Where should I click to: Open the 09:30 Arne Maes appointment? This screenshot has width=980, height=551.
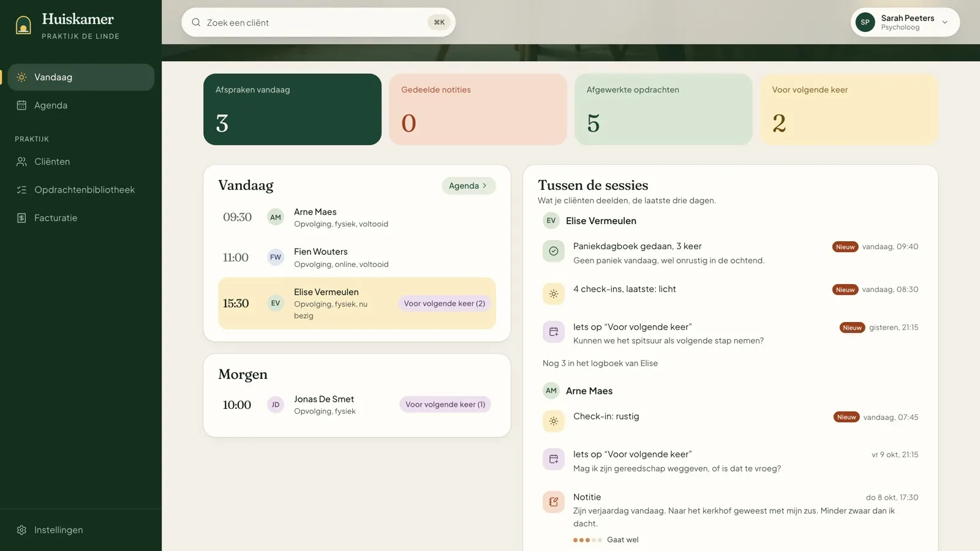click(x=357, y=217)
